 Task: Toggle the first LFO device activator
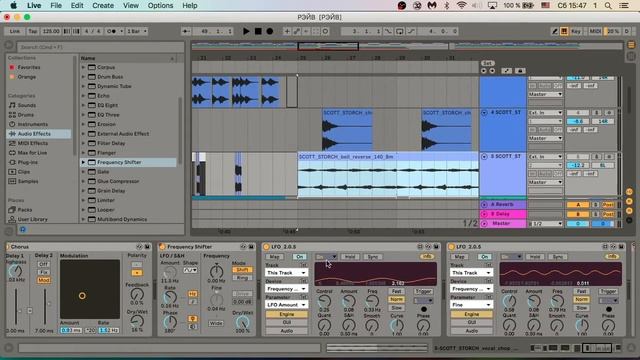pyautogui.click(x=266, y=247)
